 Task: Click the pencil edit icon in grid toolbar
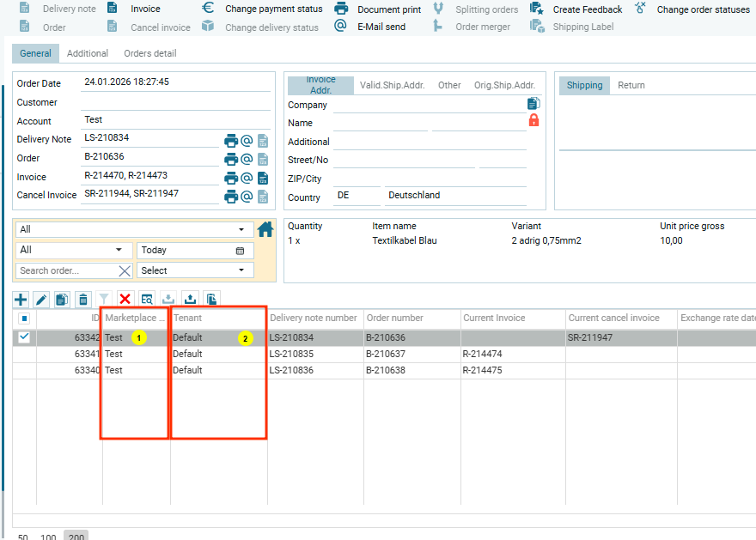[41, 299]
